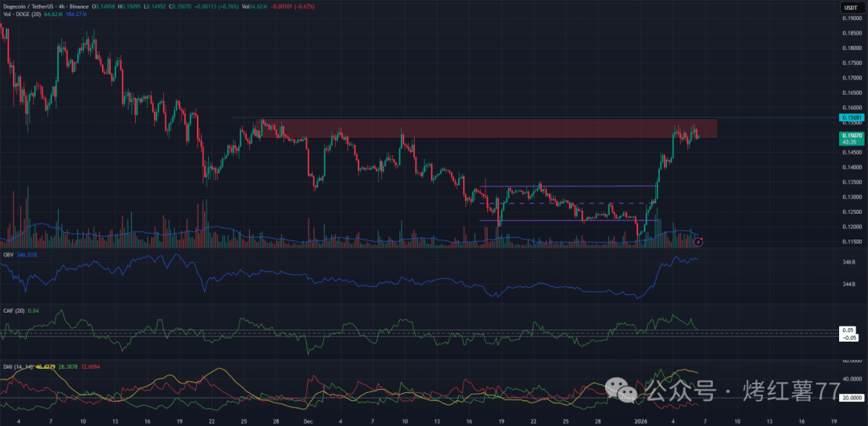The width and height of the screenshot is (868, 426).
Task: Select the lower purple range line
Action: pos(563,220)
